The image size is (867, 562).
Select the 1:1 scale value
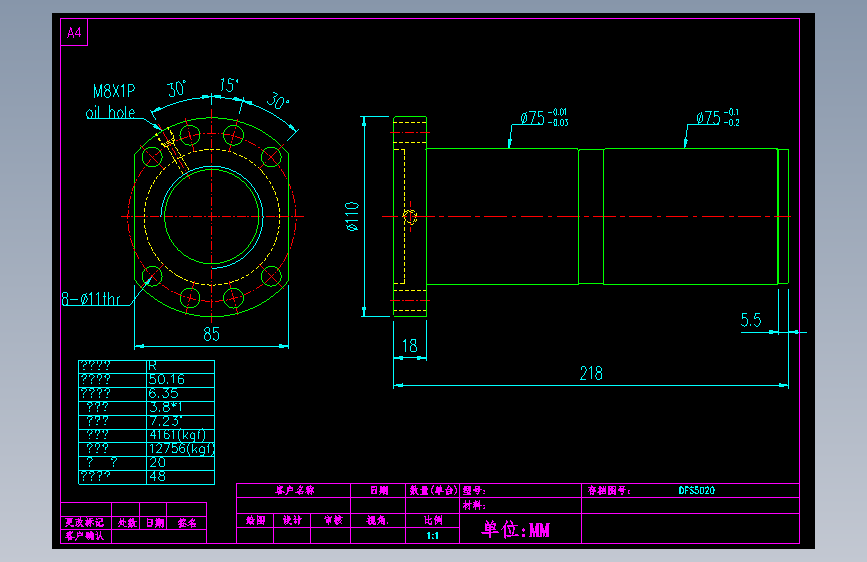[432, 535]
